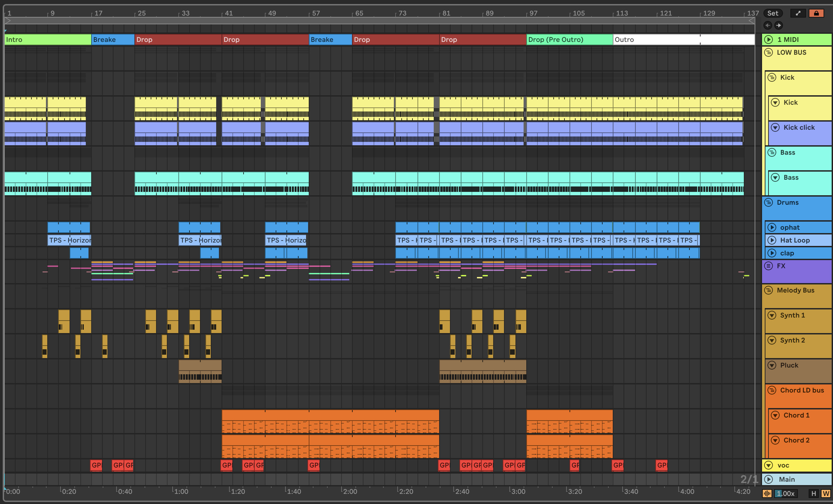Toggle the orange Lock Envelopes button
This screenshot has height=504, width=833.
click(816, 13)
